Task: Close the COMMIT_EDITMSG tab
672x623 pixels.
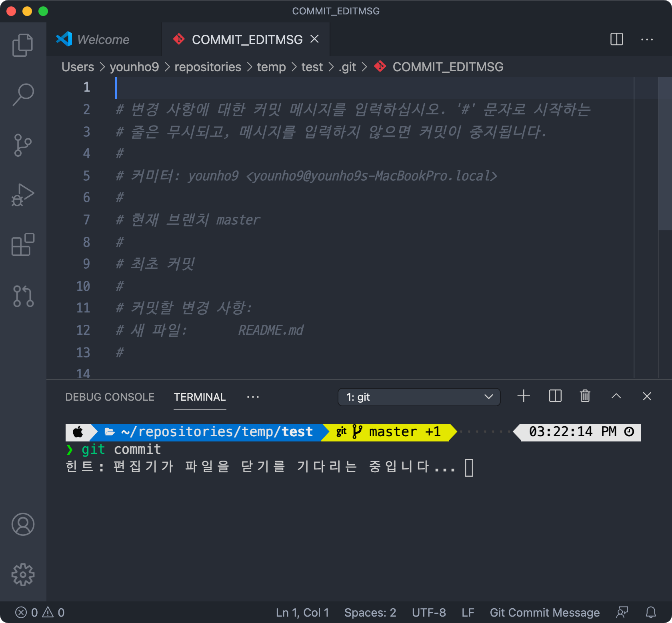Action: point(315,39)
